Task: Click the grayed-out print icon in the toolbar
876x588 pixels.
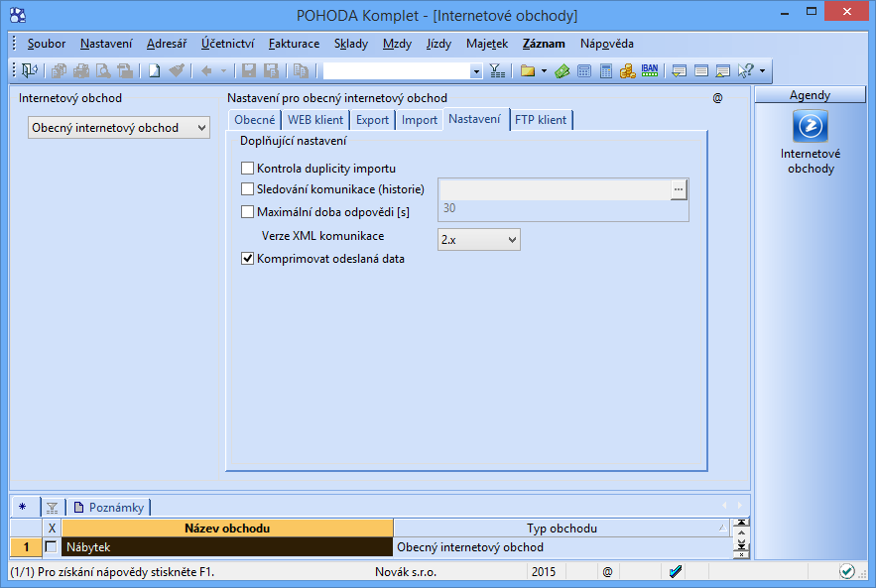Action: point(81,70)
